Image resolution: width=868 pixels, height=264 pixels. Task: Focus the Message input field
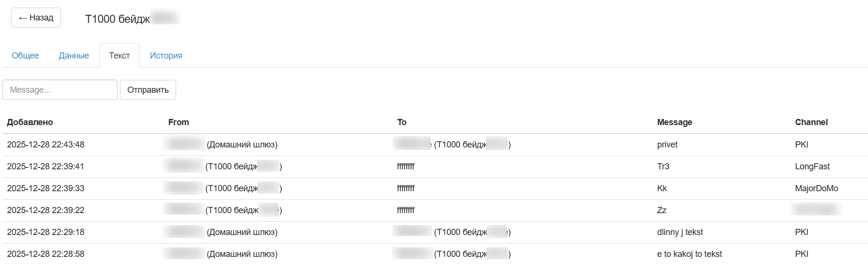pyautogui.click(x=60, y=90)
